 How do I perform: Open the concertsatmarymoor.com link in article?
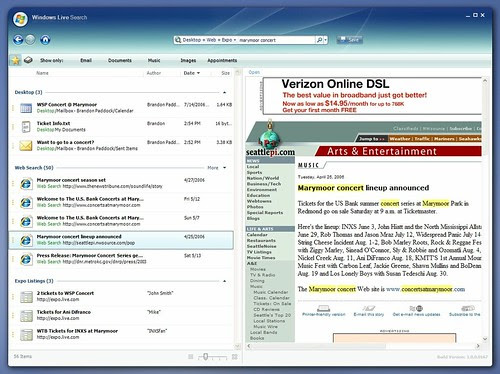pos(425,289)
